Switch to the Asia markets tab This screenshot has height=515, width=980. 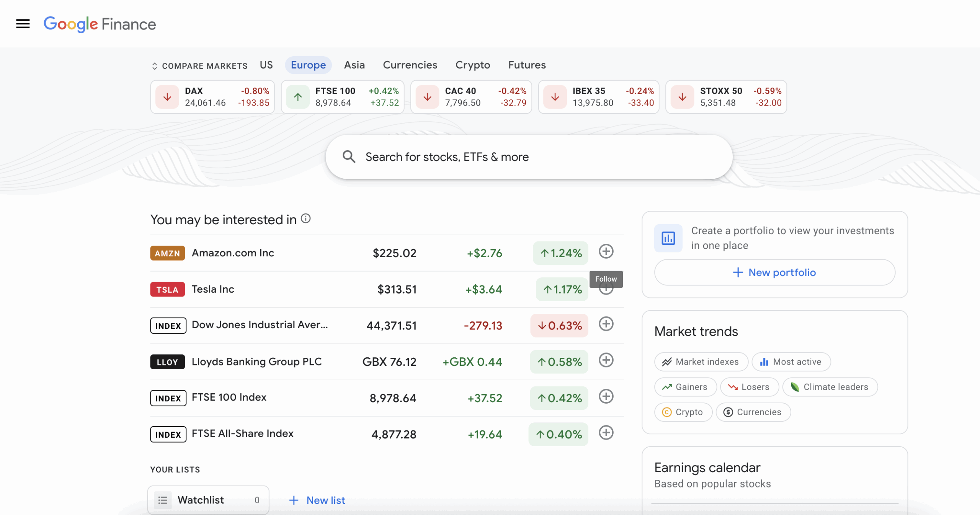point(354,65)
